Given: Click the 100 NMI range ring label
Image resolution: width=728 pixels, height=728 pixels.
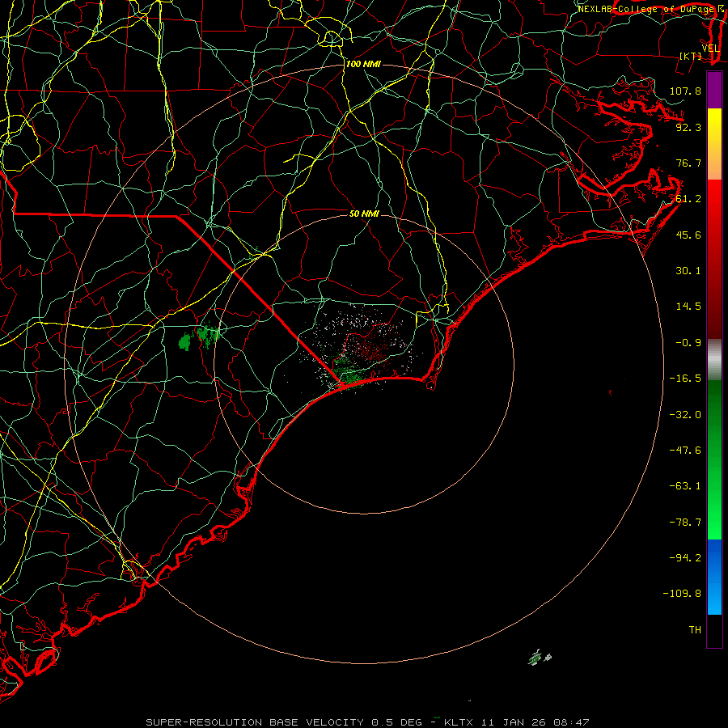Looking at the screenshot, I should 363,64.
